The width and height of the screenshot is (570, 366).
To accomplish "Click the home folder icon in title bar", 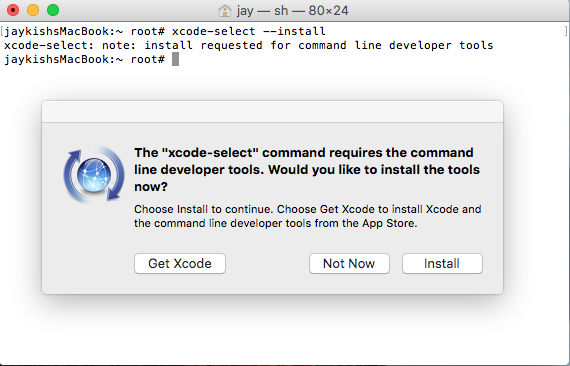I will pyautogui.click(x=225, y=11).
